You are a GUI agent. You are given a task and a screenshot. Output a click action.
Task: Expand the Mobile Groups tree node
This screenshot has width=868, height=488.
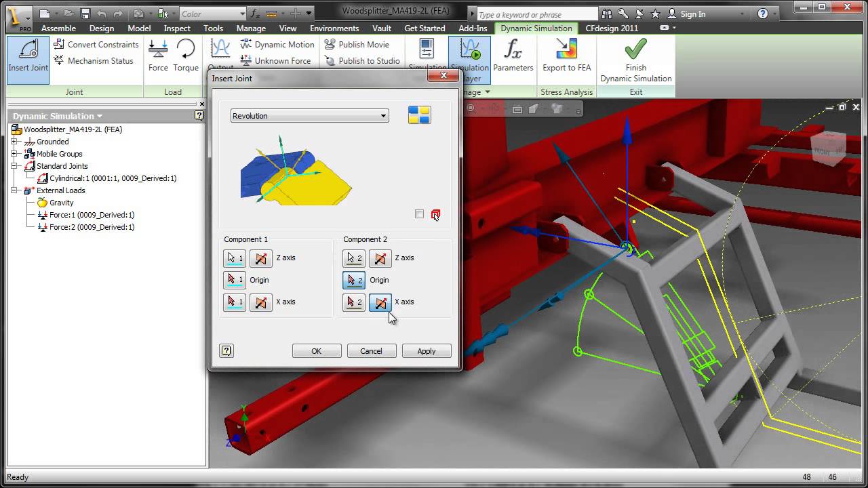click(14, 154)
